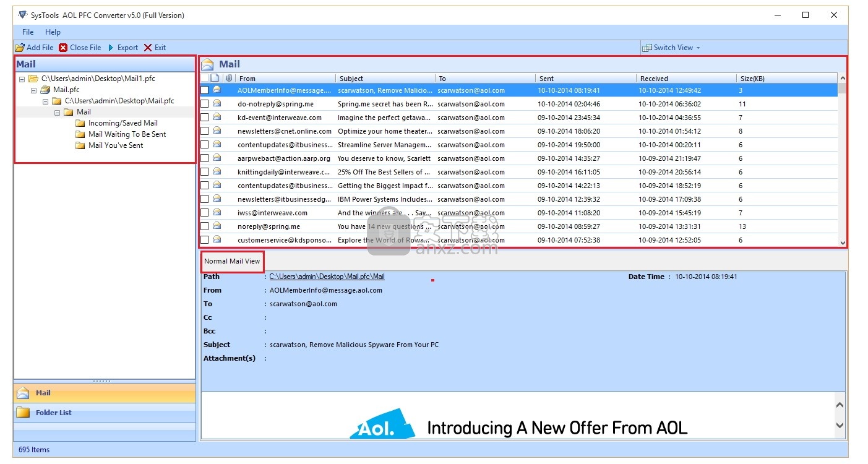The height and width of the screenshot is (464, 868).
Task: Click the Mail.pfc file stack icon
Action: pyautogui.click(x=45, y=90)
